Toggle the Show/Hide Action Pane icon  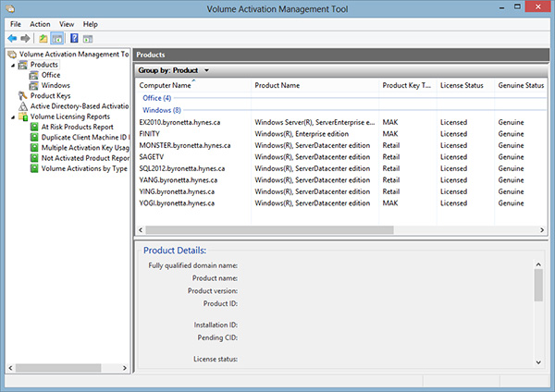88,38
